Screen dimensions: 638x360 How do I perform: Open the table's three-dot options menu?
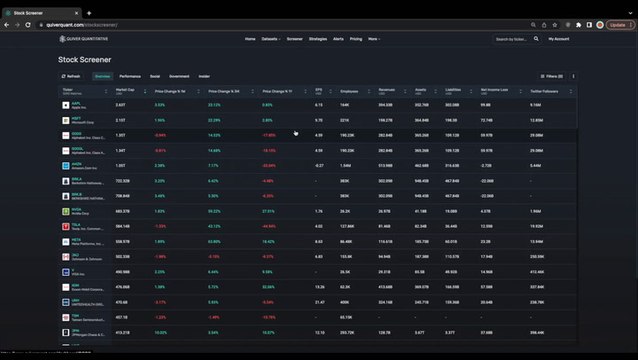573,76
